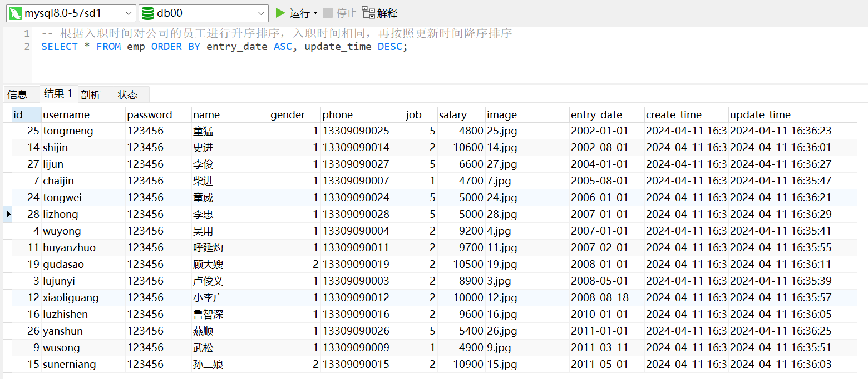Select the cell 'tongwei'
Screen dimensions: 868x379
(83, 198)
